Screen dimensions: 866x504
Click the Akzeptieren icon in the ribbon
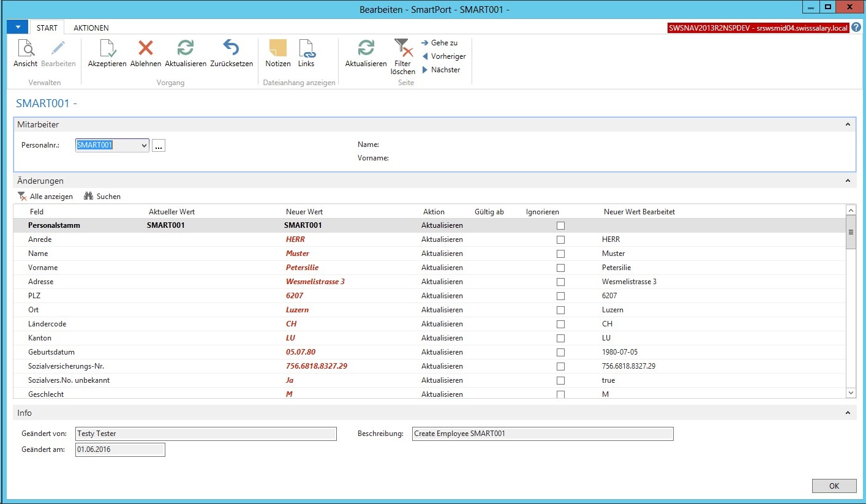[x=107, y=48]
